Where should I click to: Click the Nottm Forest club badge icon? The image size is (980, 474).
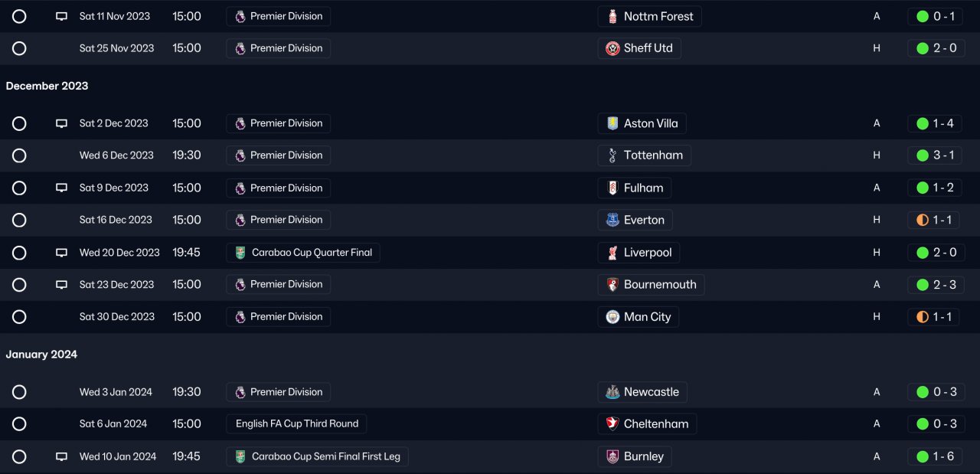tap(612, 16)
